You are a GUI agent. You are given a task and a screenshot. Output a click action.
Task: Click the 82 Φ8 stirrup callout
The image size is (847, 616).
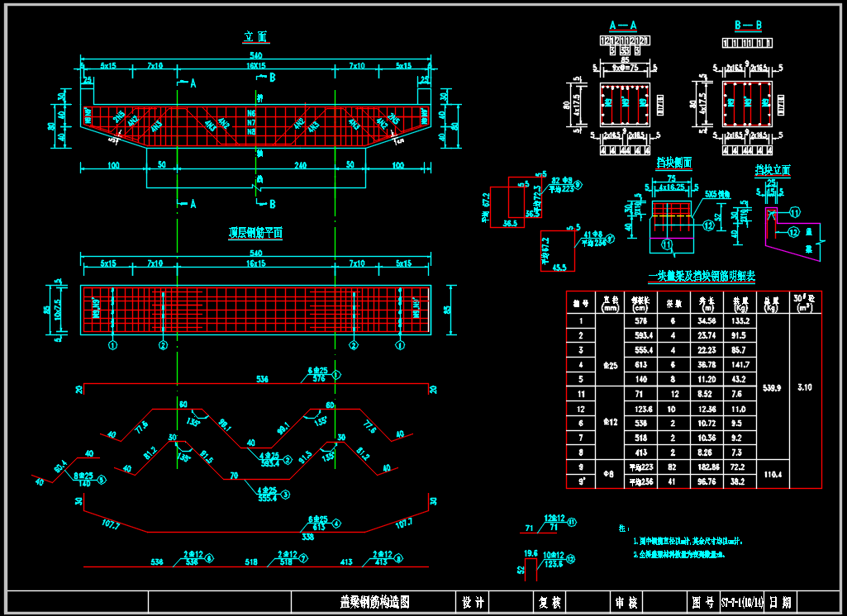coord(563,180)
